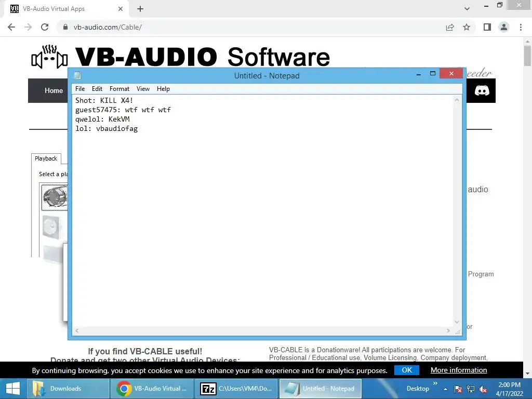Click Chrome forward arrow

pos(28,27)
